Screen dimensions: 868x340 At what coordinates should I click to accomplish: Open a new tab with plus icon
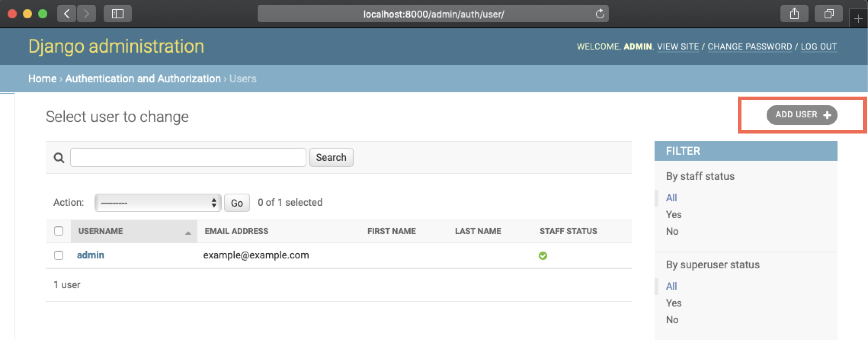(x=858, y=19)
